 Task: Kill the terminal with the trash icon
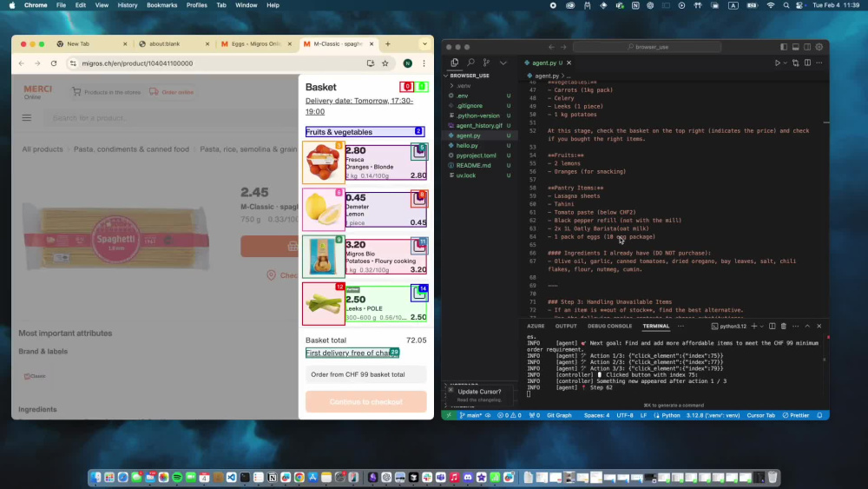tap(783, 327)
